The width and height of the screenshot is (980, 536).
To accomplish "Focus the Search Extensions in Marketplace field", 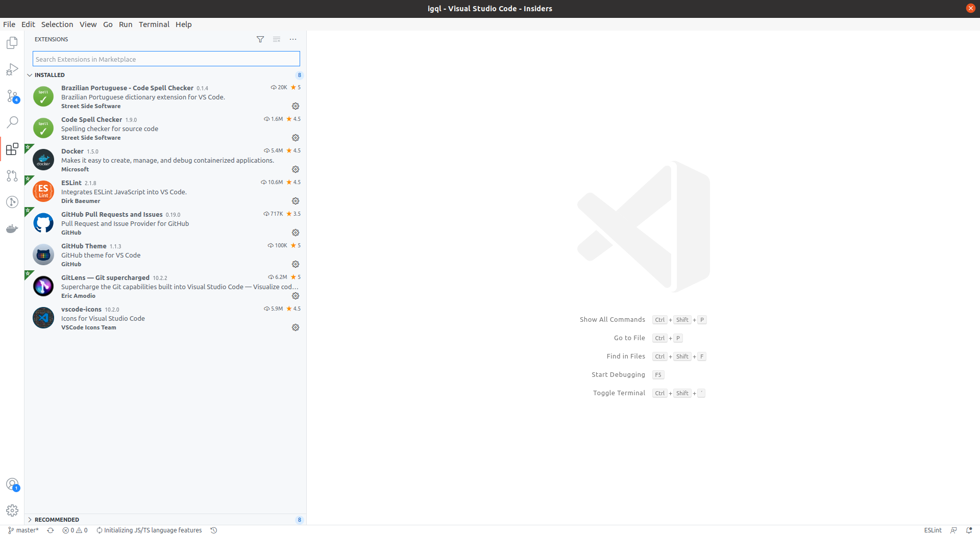I will click(166, 59).
